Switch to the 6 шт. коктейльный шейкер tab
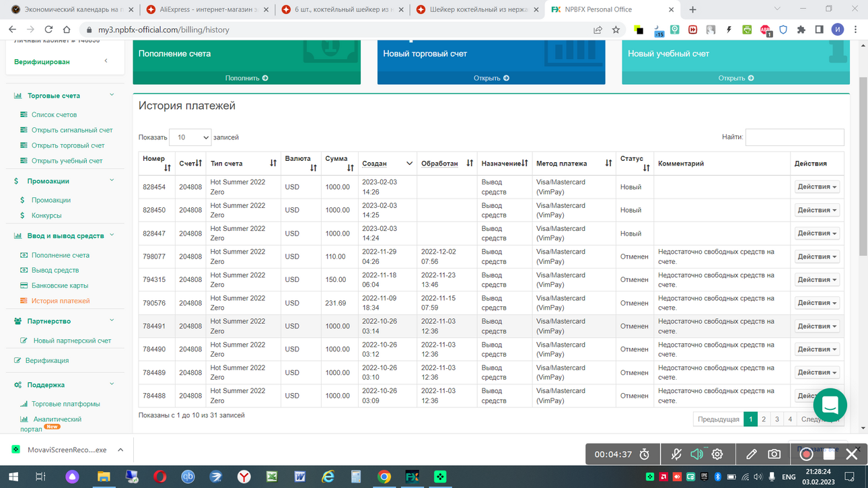Viewport: 868px width, 488px height. [x=343, y=9]
